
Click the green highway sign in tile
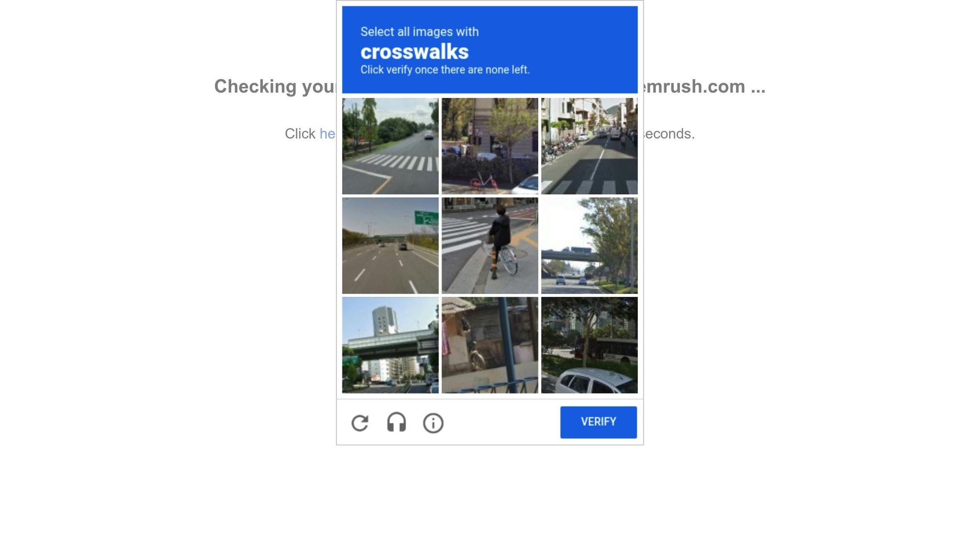coord(426,218)
